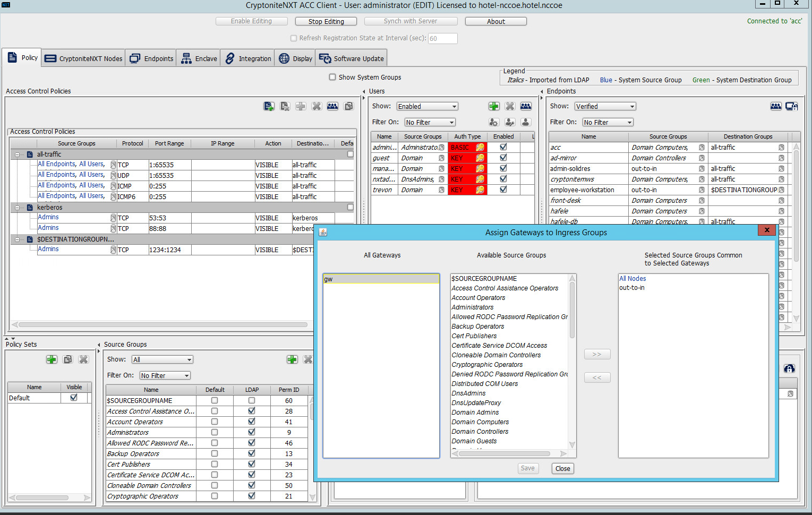Click the user settings gear icon
The image size is (812, 515).
[x=494, y=122]
